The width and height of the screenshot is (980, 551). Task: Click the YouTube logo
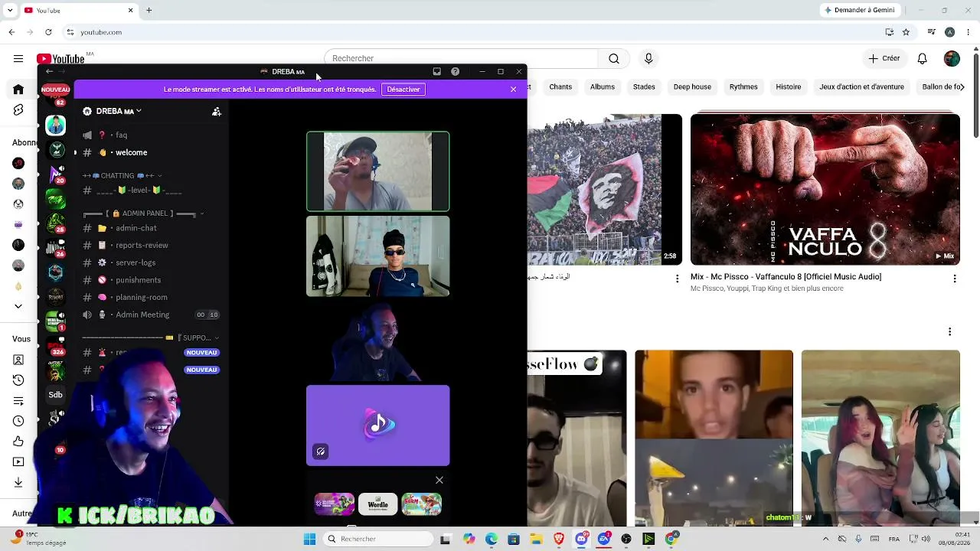point(60,59)
